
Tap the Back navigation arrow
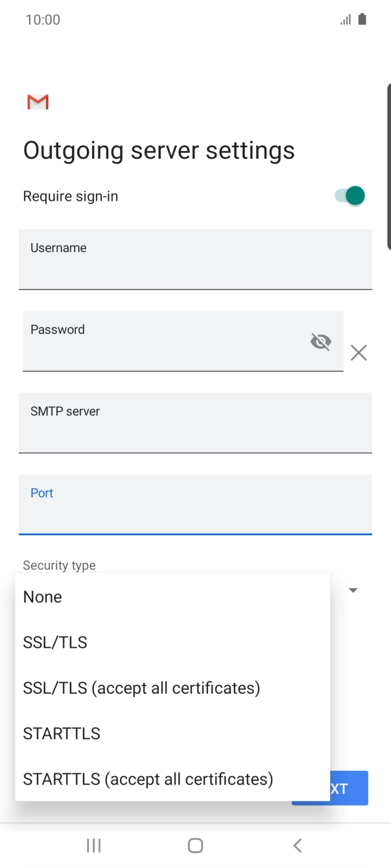pyautogui.click(x=297, y=845)
